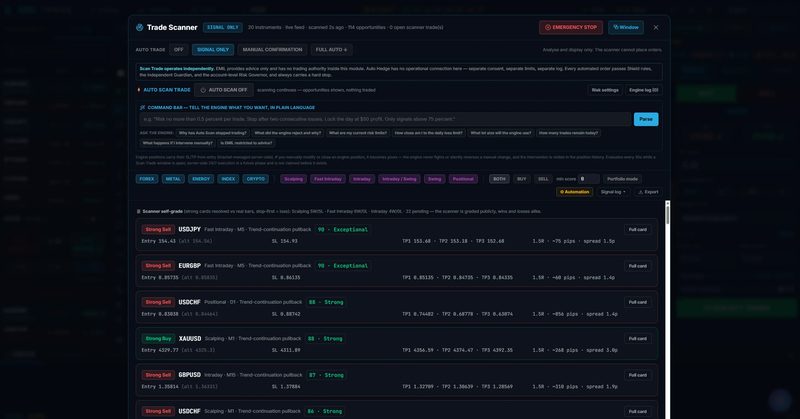Toggle the Auto Scan Off power button
The image size is (800, 419).
pyautogui.click(x=223, y=90)
